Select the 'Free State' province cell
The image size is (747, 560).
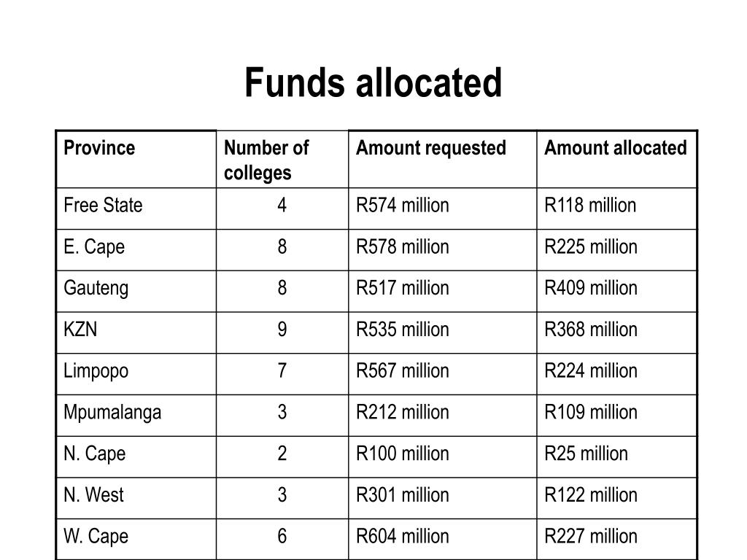(136, 209)
